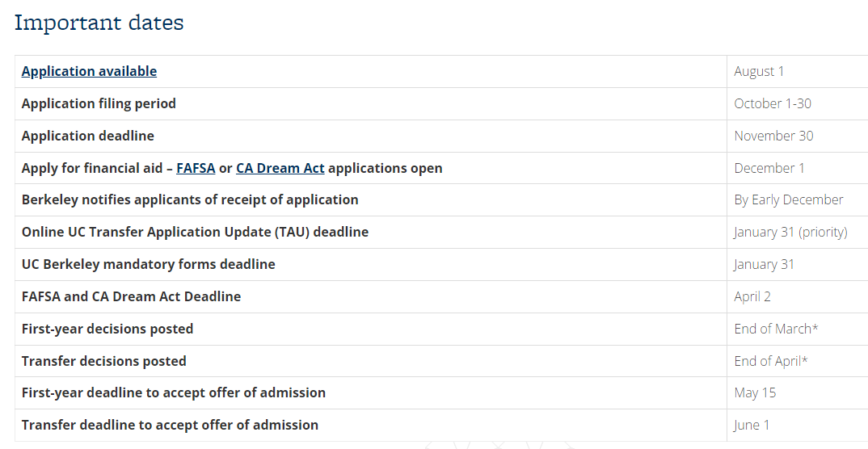Select the June 1 transfer deadline date

(x=752, y=426)
